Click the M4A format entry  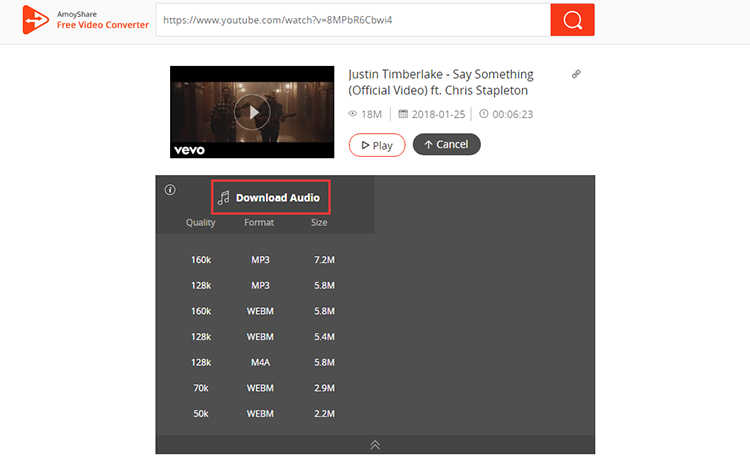click(x=260, y=362)
